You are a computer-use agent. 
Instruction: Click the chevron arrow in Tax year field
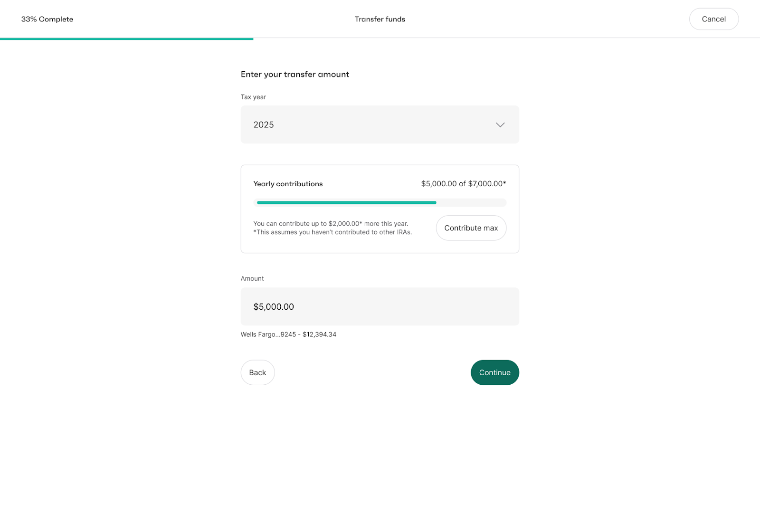coord(500,125)
